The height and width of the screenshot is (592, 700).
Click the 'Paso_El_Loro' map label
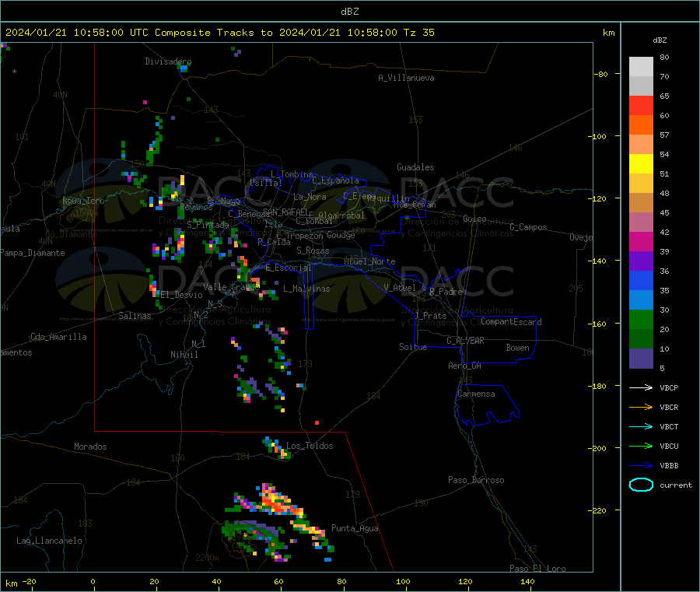click(x=537, y=569)
